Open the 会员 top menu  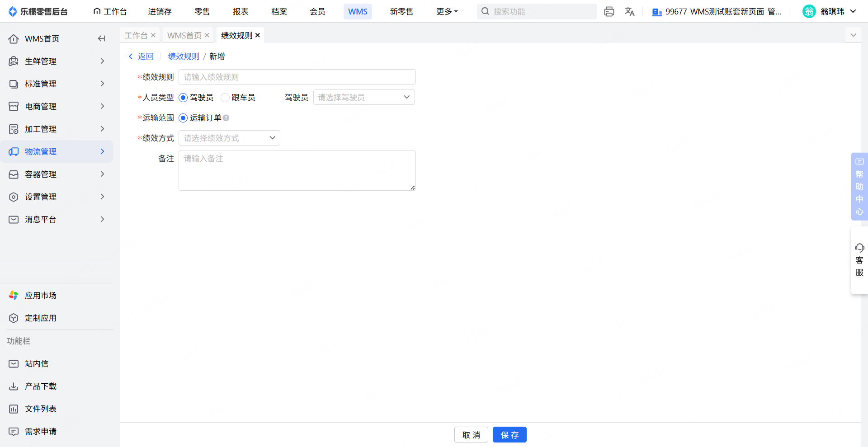[317, 11]
